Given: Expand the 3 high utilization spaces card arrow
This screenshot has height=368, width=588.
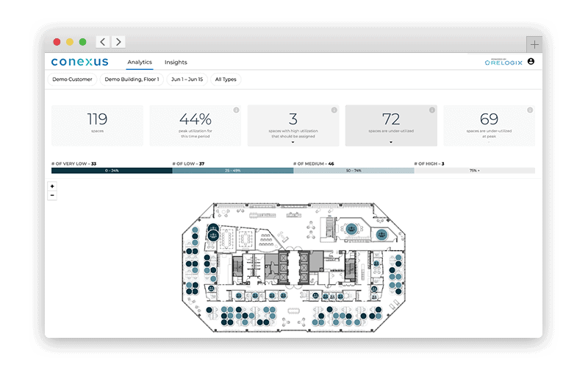Looking at the screenshot, I should pos(293,142).
